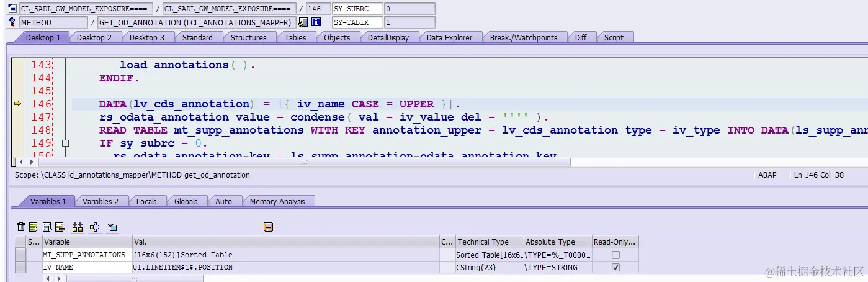Click the IV_NAME variable cell
Image resolution: width=868 pixels, height=282 pixels.
86,268
